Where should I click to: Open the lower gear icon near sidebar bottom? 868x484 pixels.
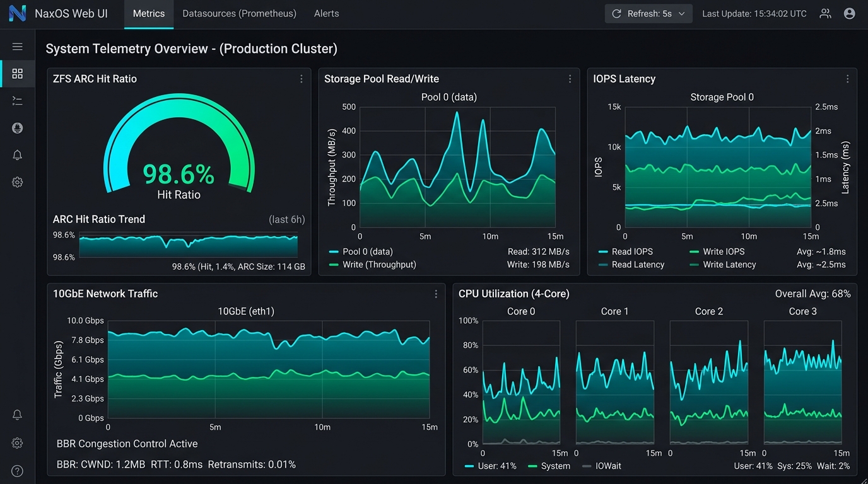(x=18, y=443)
